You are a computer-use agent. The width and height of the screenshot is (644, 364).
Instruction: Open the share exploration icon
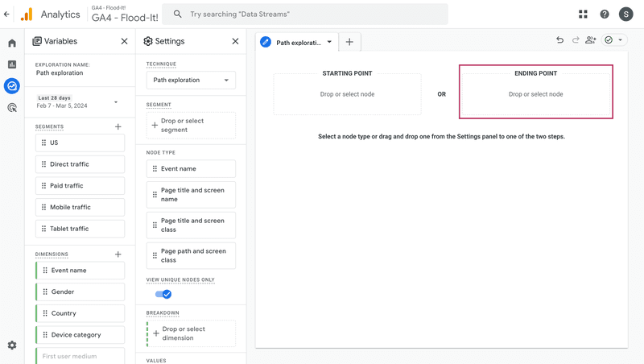(590, 40)
